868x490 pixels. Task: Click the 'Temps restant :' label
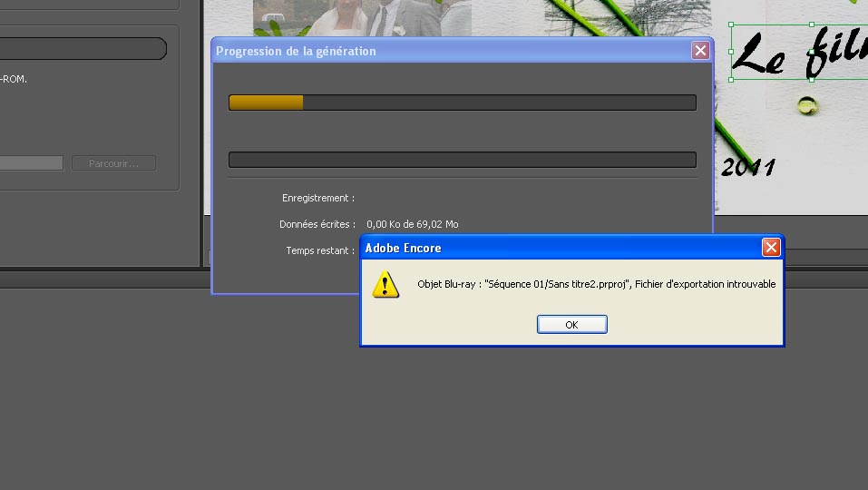tap(320, 250)
